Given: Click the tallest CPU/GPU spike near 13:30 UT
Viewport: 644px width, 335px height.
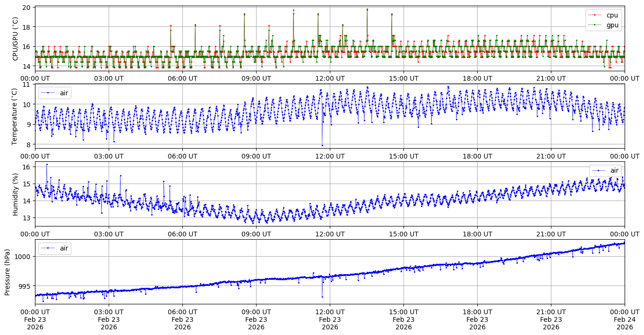Looking at the screenshot, I should 367,9.
